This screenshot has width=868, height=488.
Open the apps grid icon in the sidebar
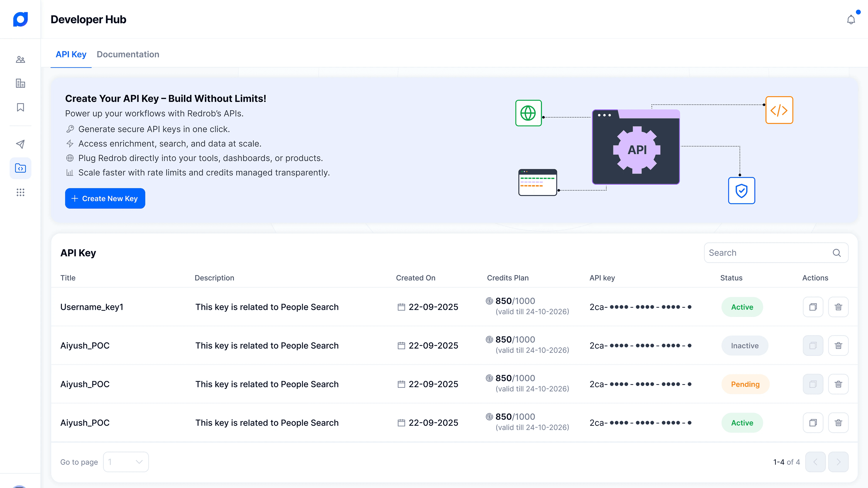(20, 192)
